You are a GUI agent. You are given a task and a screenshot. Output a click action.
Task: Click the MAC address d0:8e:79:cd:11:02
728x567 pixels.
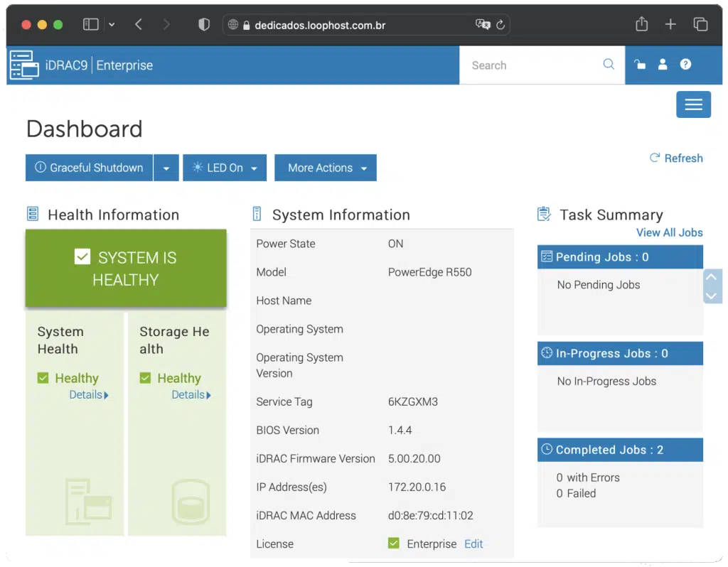point(430,516)
